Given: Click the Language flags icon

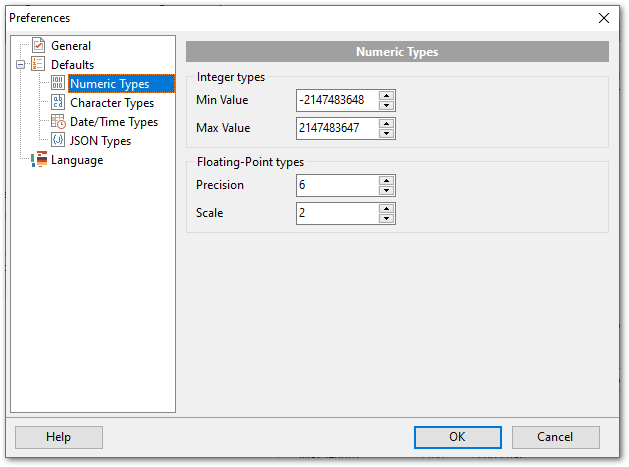Looking at the screenshot, I should tap(39, 160).
